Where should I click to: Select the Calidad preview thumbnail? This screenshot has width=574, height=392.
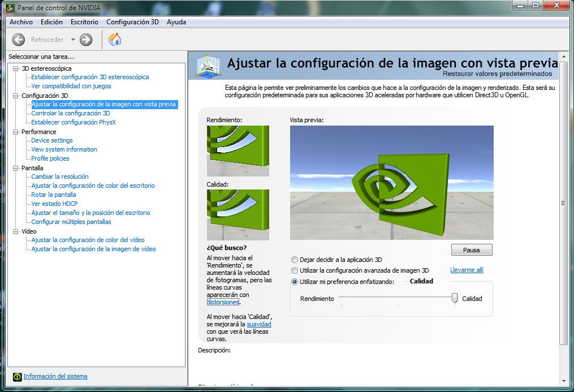(x=238, y=214)
